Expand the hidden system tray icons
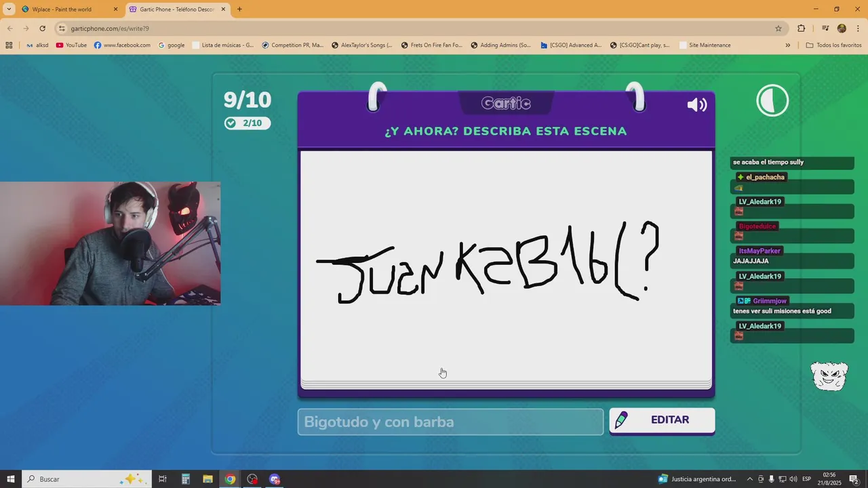Viewport: 868px width, 488px height. pos(751,479)
